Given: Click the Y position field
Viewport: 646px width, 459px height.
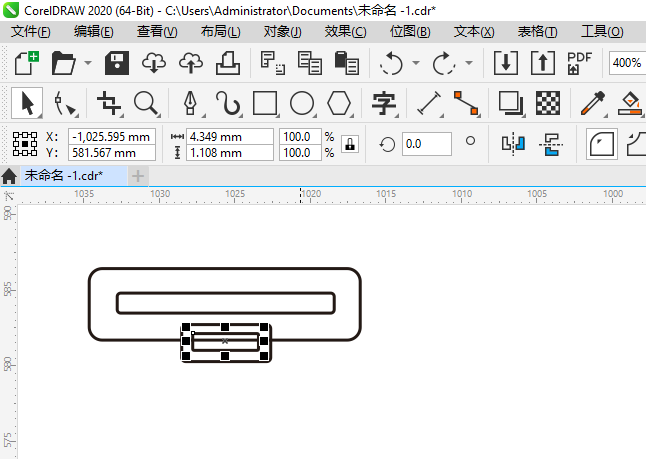Looking at the screenshot, I should (112, 153).
